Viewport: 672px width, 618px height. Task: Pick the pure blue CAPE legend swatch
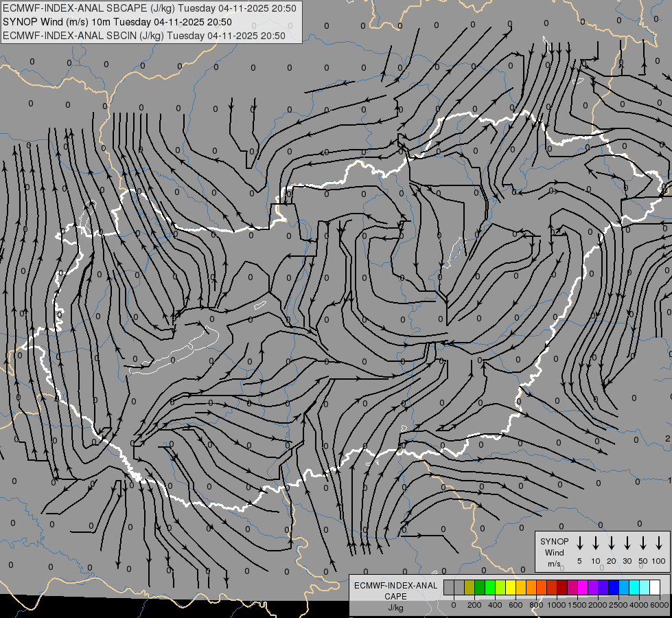pos(613,587)
